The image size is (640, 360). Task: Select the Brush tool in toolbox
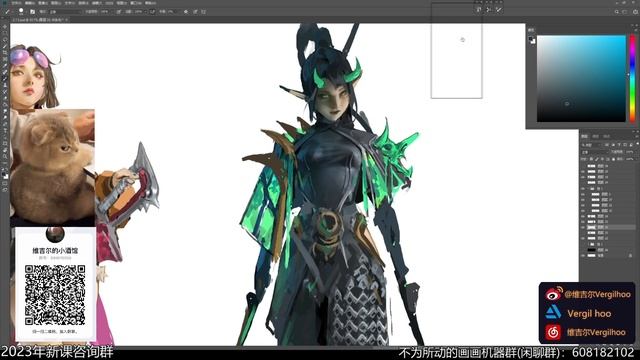click(x=5, y=78)
